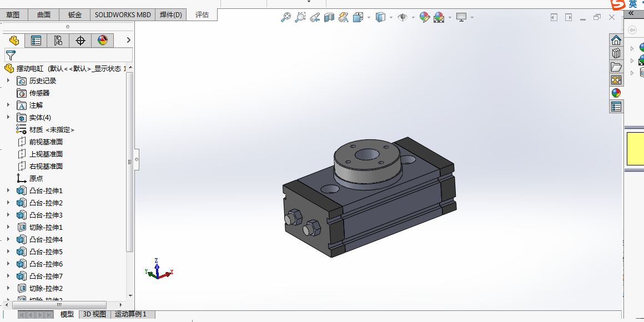
Task: Open SOLIDWORKS Resources home task pane tab
Action: (616, 40)
